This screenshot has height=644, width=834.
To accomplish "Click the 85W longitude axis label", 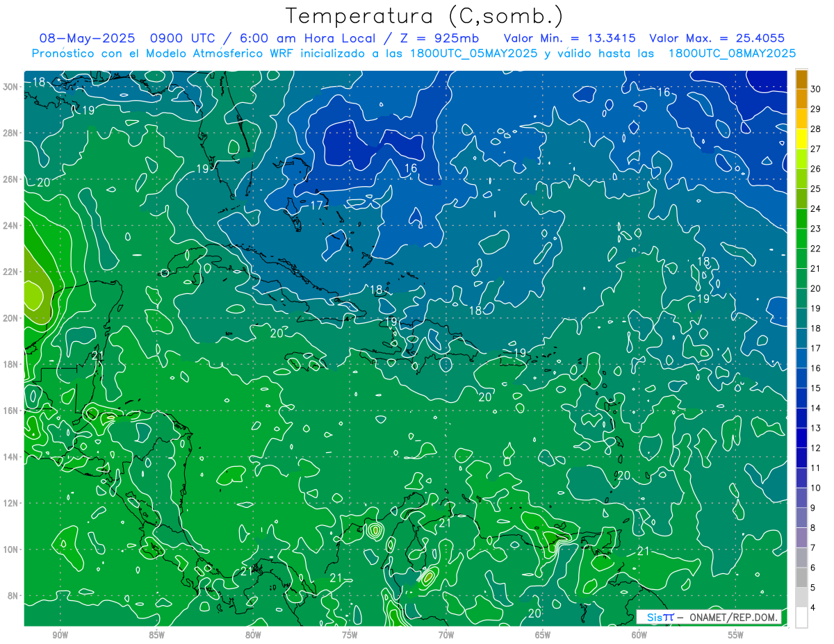I will 156,635.
